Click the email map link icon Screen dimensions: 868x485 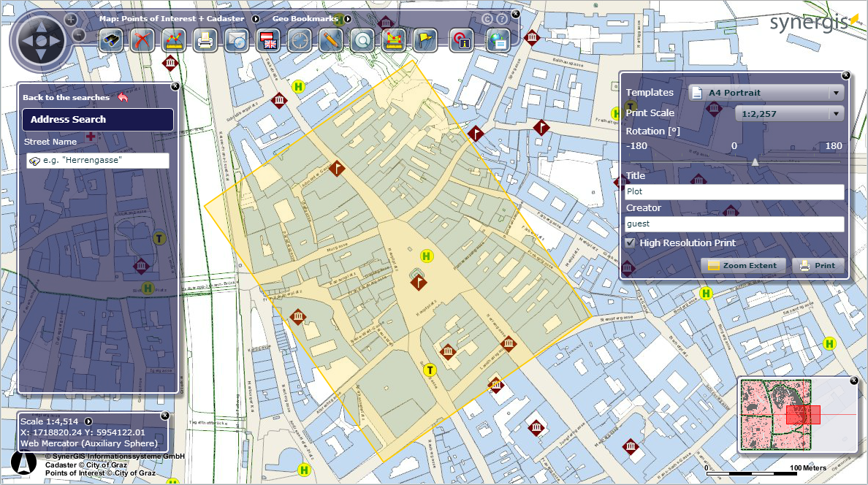237,41
